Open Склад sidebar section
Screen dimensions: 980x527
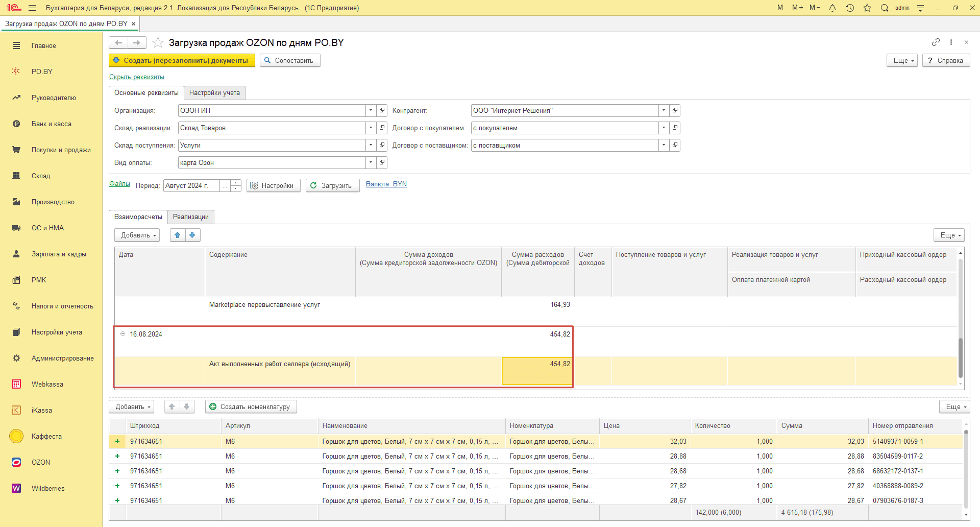point(41,176)
